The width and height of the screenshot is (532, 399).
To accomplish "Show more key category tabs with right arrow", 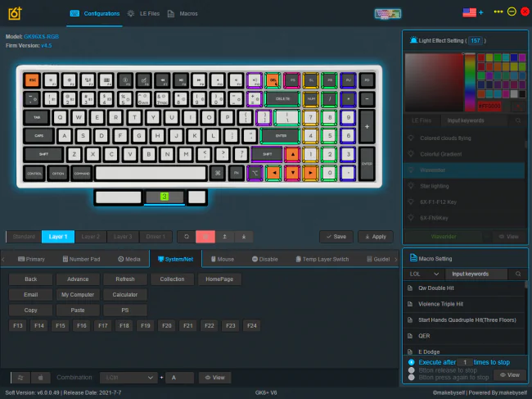I will pos(395,260).
